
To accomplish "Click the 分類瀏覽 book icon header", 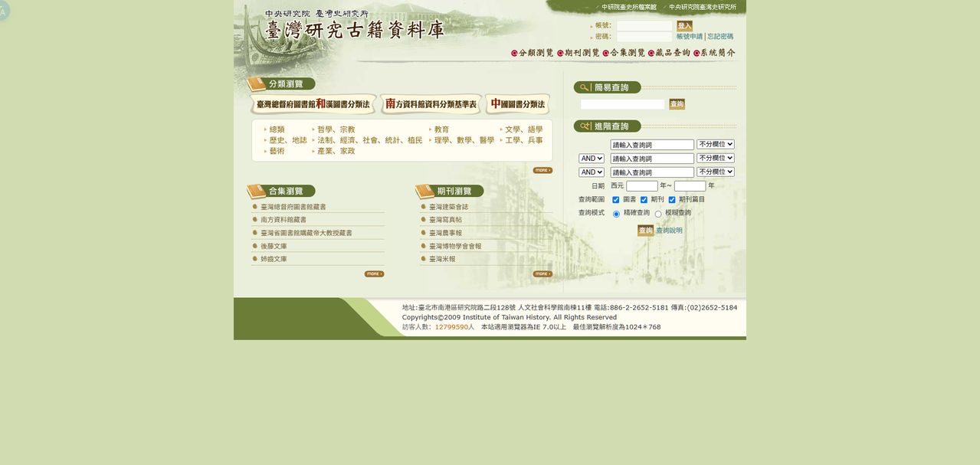I will 280,84.
